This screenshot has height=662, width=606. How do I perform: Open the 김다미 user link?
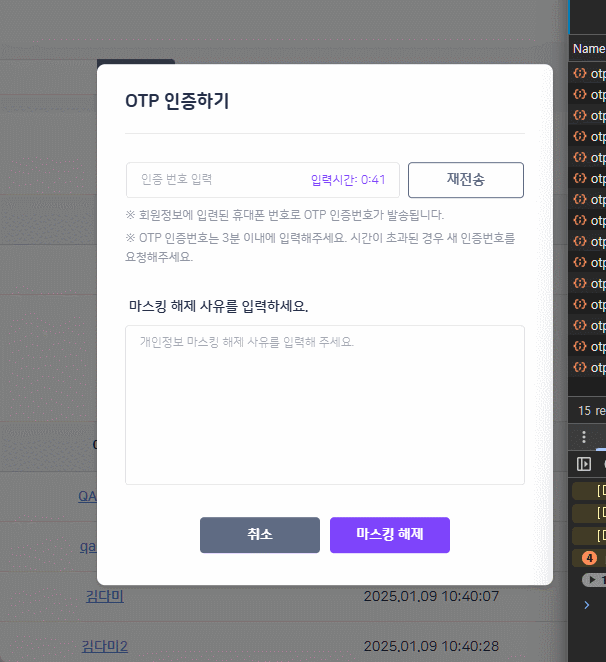(104, 597)
